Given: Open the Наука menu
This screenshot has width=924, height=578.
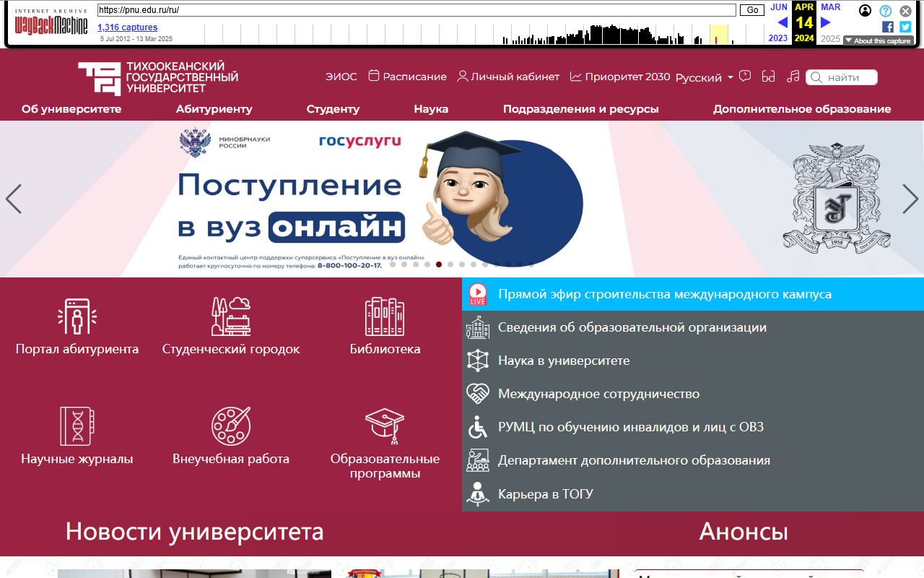Looking at the screenshot, I should tap(431, 109).
